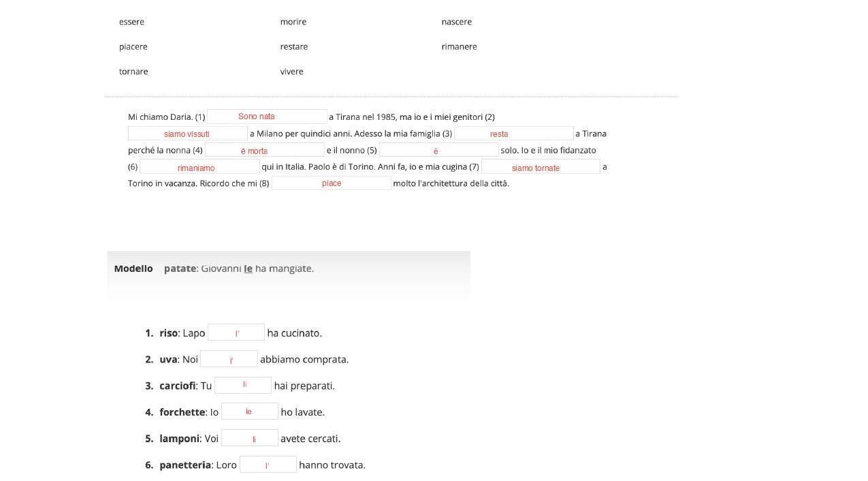Focus the 'é morta' input box
The image size is (868, 481).
264,151
